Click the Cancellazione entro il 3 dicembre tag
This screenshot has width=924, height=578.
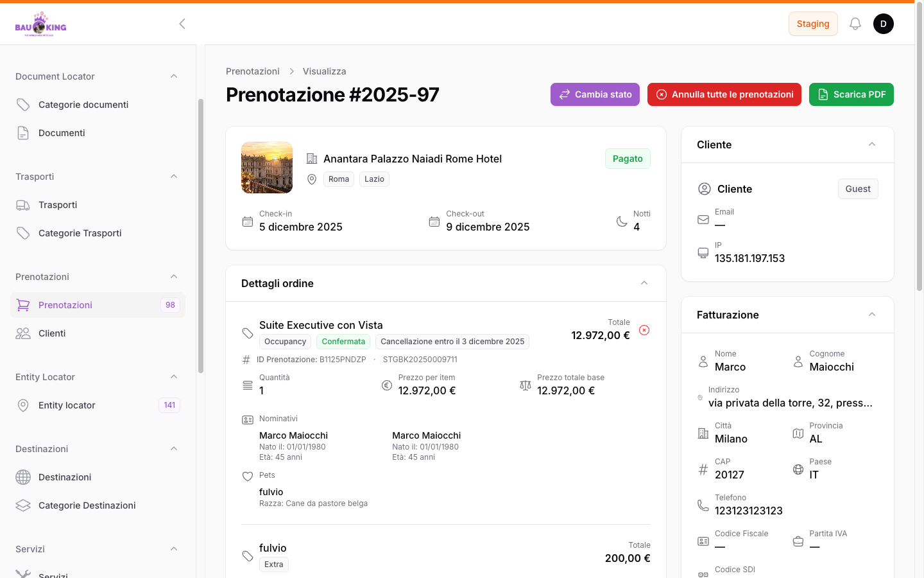click(x=452, y=342)
